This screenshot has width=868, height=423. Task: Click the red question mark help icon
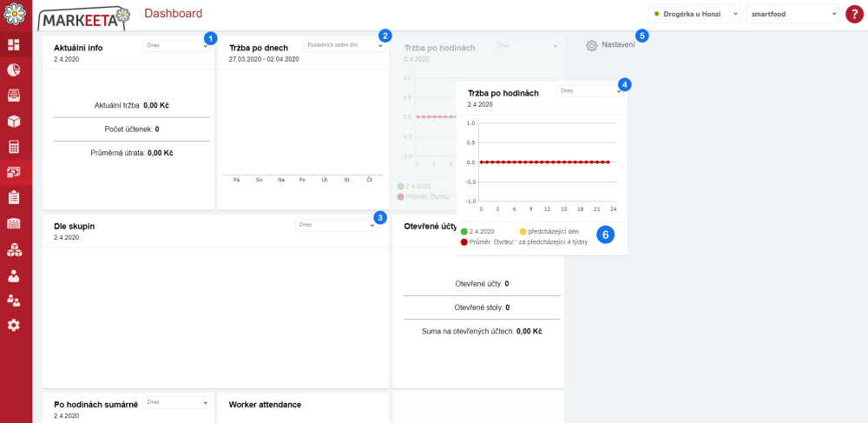(855, 14)
